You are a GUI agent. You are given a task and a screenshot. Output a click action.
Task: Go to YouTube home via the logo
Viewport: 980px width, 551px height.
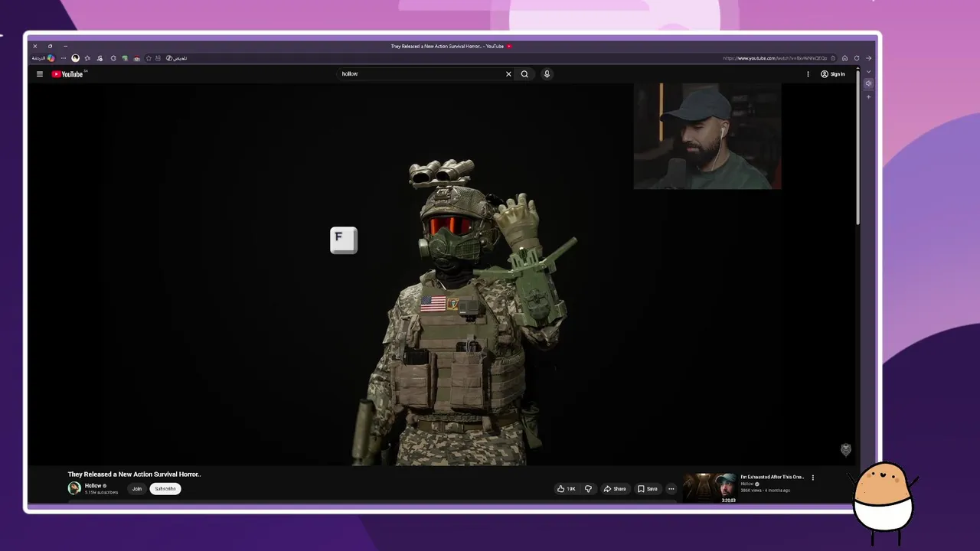[67, 74]
